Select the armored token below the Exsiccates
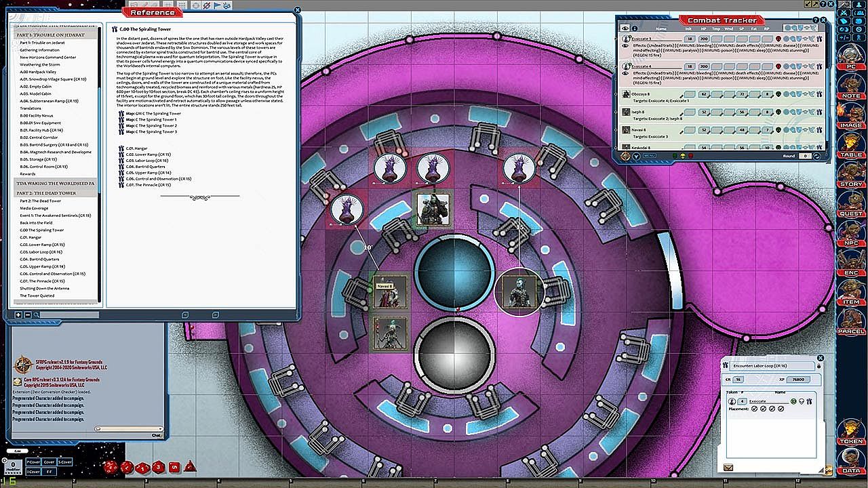868x488 pixels. (x=432, y=208)
